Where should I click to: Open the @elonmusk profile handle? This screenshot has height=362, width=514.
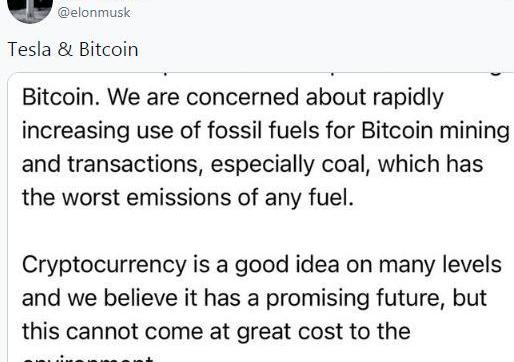94,13
